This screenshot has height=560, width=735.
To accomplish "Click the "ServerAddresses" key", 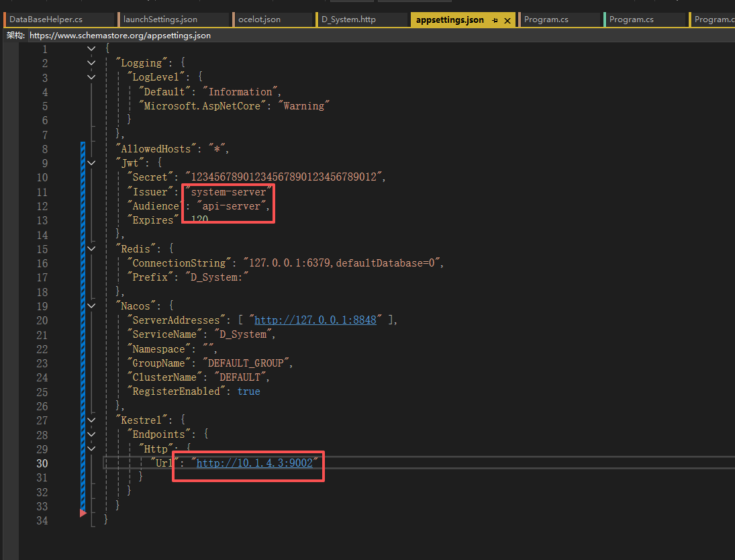I will pyautogui.click(x=176, y=320).
